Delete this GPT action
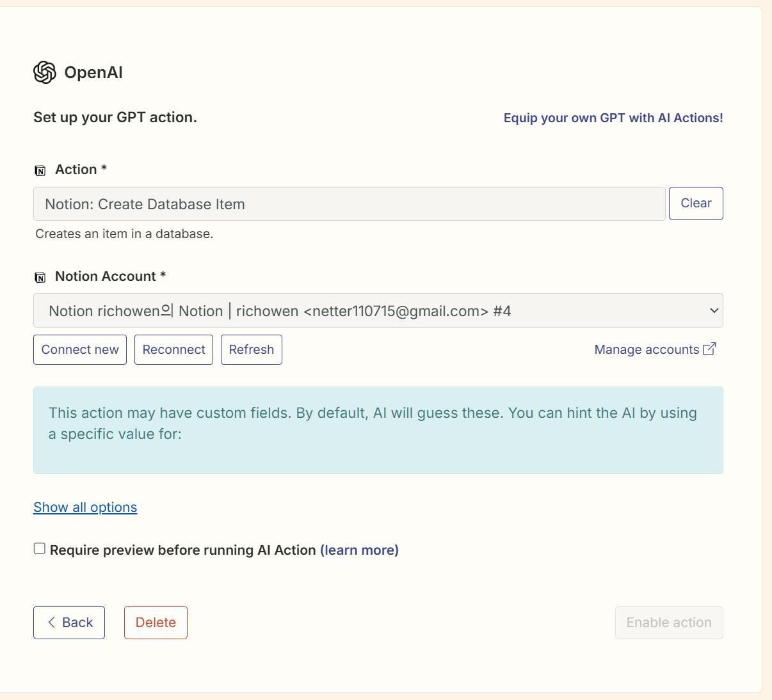Image resolution: width=772 pixels, height=700 pixels. [x=156, y=623]
